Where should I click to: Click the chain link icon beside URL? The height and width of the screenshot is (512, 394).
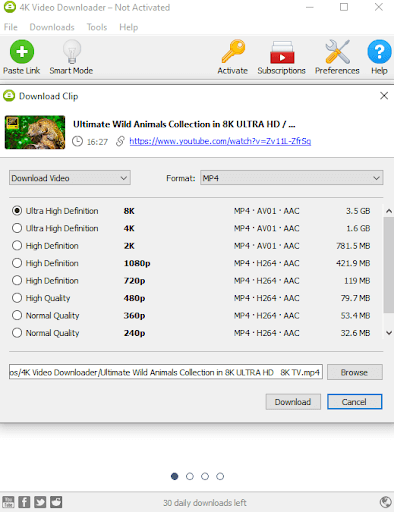coord(120,141)
